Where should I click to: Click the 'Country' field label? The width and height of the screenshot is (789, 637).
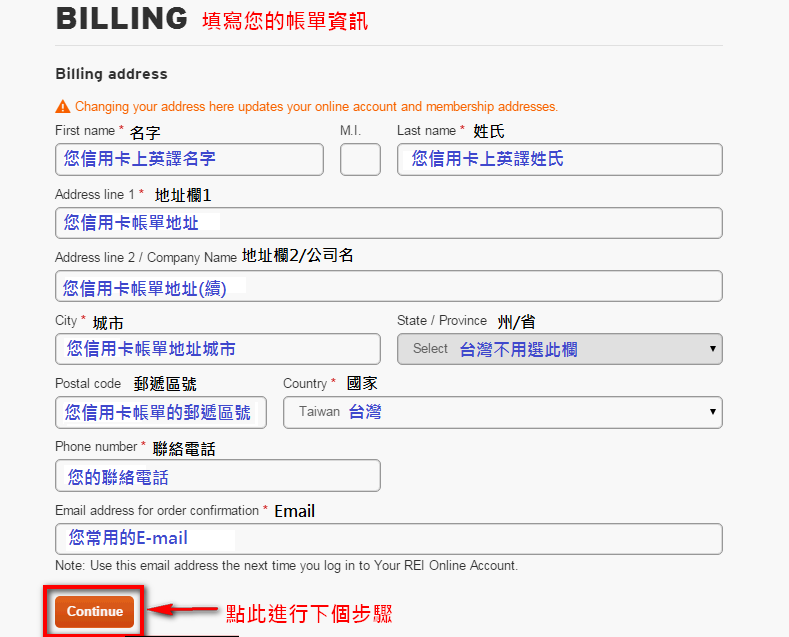pyautogui.click(x=305, y=383)
